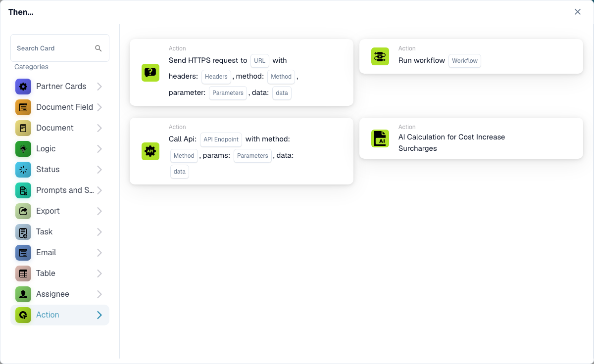Expand the Logic category chevron

99,149
